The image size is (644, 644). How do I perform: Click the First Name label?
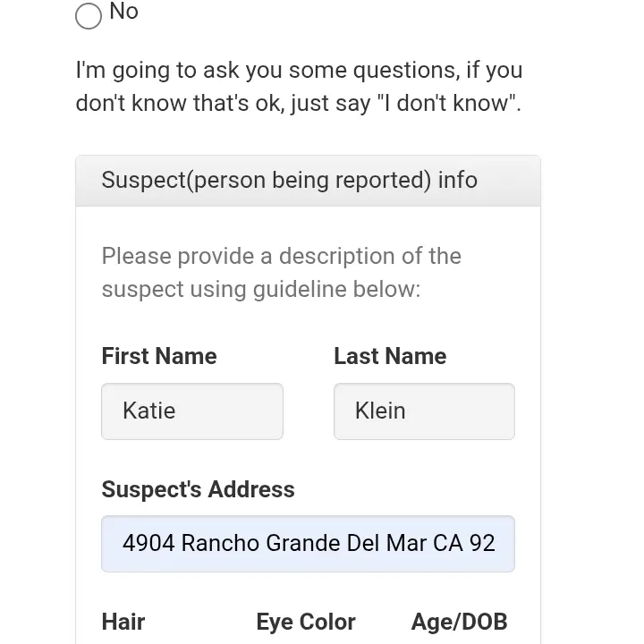(x=159, y=356)
